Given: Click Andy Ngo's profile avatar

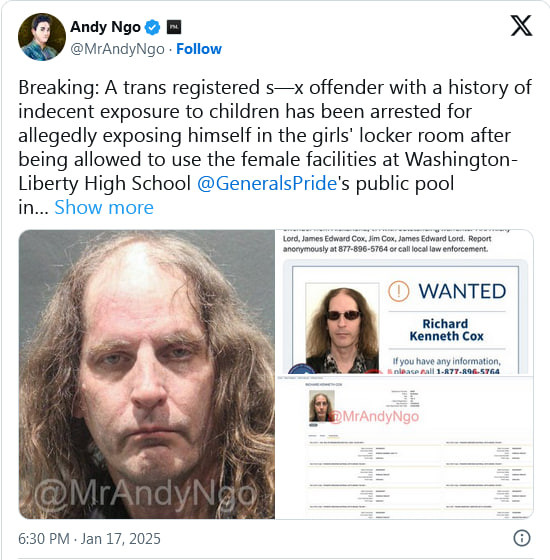Looking at the screenshot, I should [x=42, y=37].
